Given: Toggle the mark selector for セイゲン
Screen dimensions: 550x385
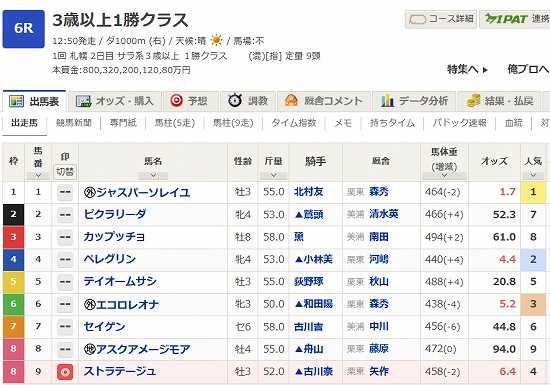Looking at the screenshot, I should pyautogui.click(x=65, y=327).
